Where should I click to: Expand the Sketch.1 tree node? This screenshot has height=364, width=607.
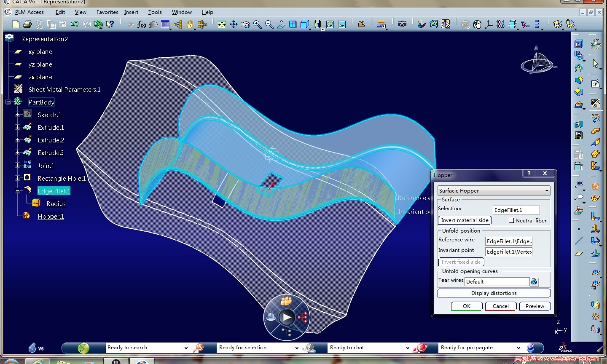click(17, 115)
